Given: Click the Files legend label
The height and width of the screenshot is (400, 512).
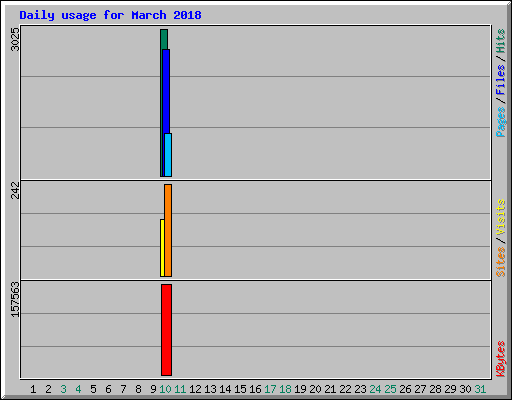Looking at the screenshot, I should coord(500,80).
